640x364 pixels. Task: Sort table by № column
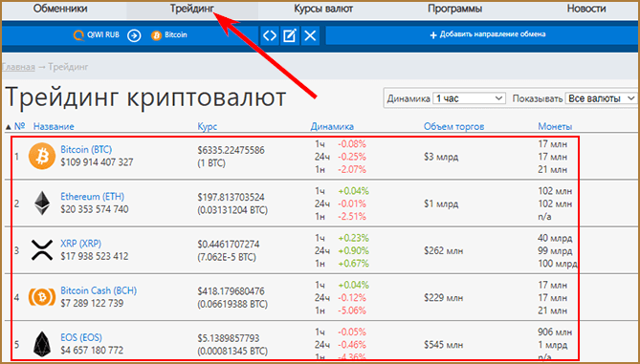(x=19, y=126)
